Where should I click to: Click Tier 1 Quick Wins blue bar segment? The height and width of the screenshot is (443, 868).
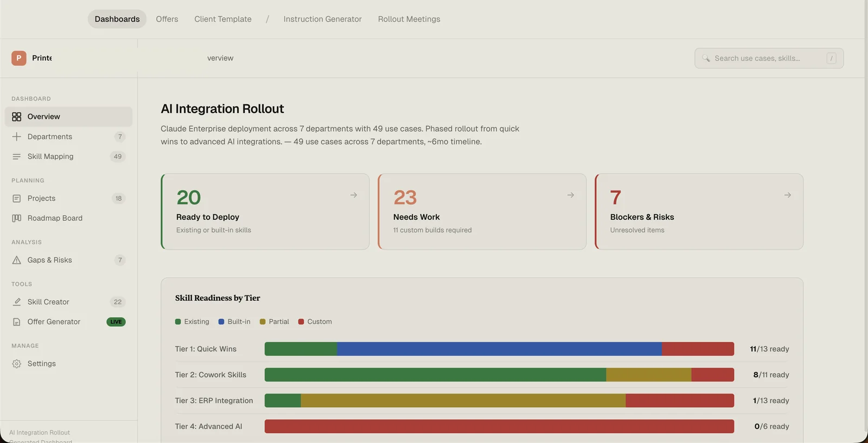pyautogui.click(x=499, y=349)
